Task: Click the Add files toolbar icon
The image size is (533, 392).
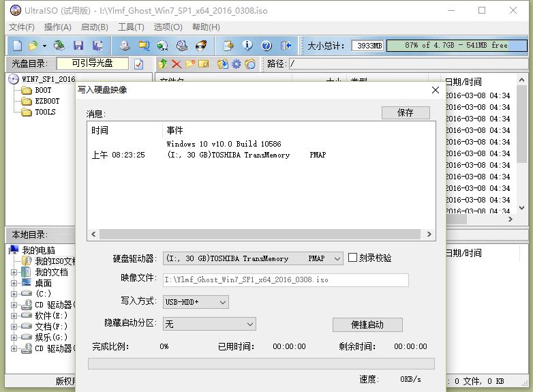Action: point(228,46)
